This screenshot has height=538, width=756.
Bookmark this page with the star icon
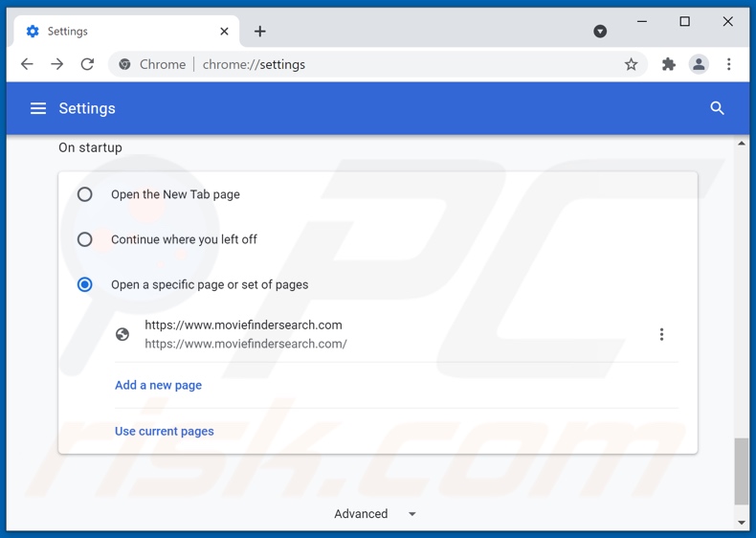631,65
